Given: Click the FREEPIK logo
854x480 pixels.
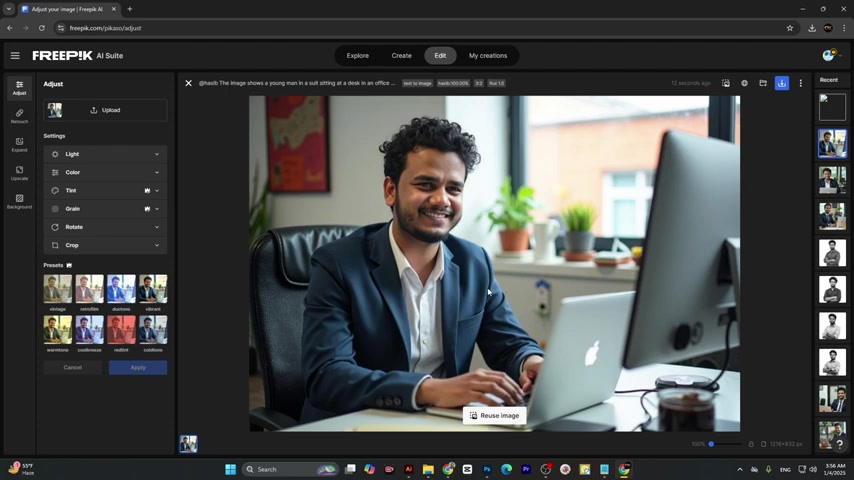Looking at the screenshot, I should click(x=62, y=56).
